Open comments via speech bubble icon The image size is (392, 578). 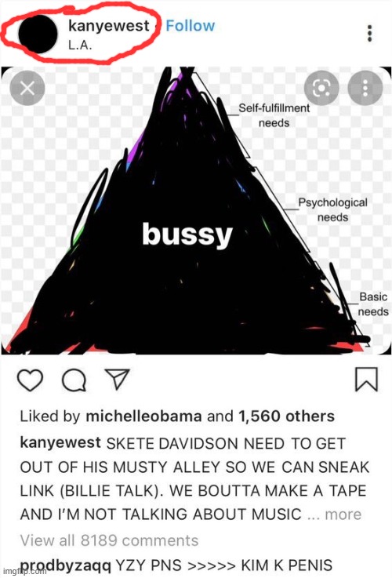pyautogui.click(x=74, y=380)
